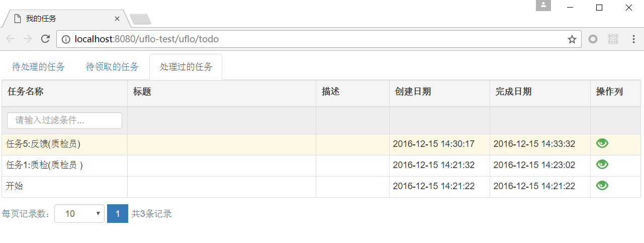This screenshot has height=243, width=644.
Task: View site information icon in address bar
Action: click(66, 39)
